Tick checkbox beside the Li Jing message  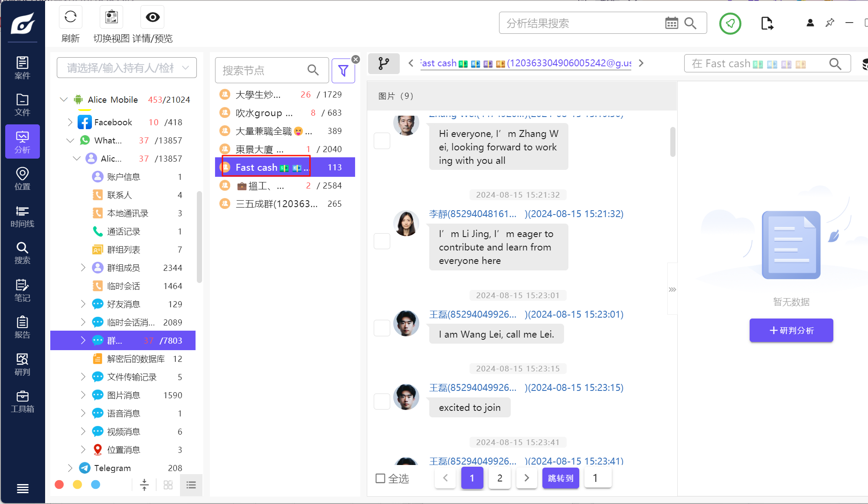point(382,241)
